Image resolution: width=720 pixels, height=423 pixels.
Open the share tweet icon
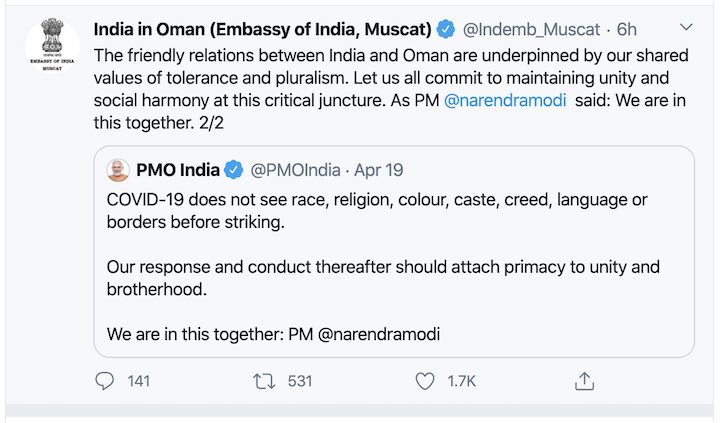point(586,381)
